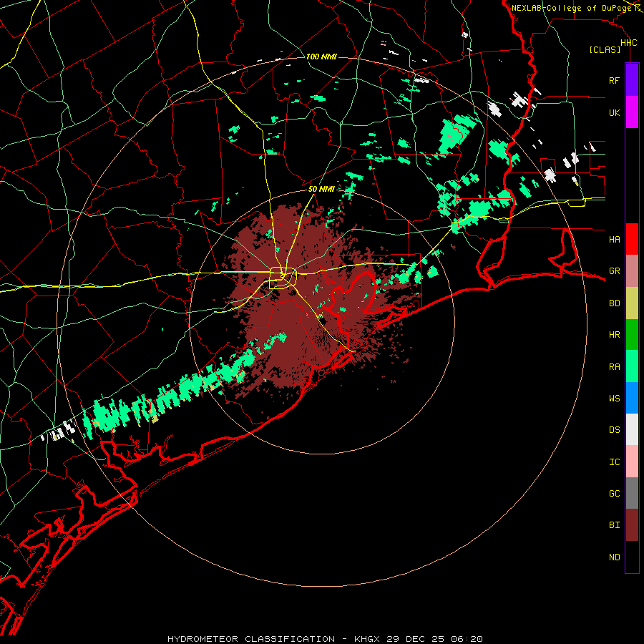Screen dimensions: 644x644
Task: Click the GC gray legend swatch
Action: coord(632,493)
